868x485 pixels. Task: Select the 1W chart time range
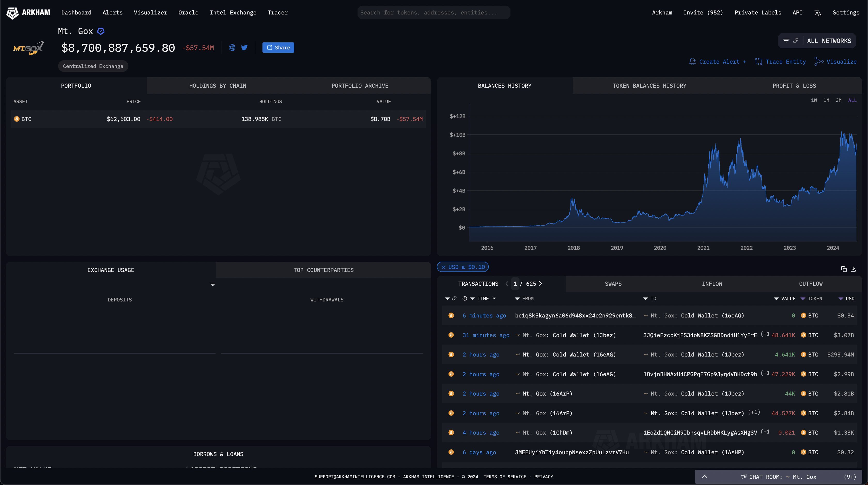pyautogui.click(x=814, y=101)
